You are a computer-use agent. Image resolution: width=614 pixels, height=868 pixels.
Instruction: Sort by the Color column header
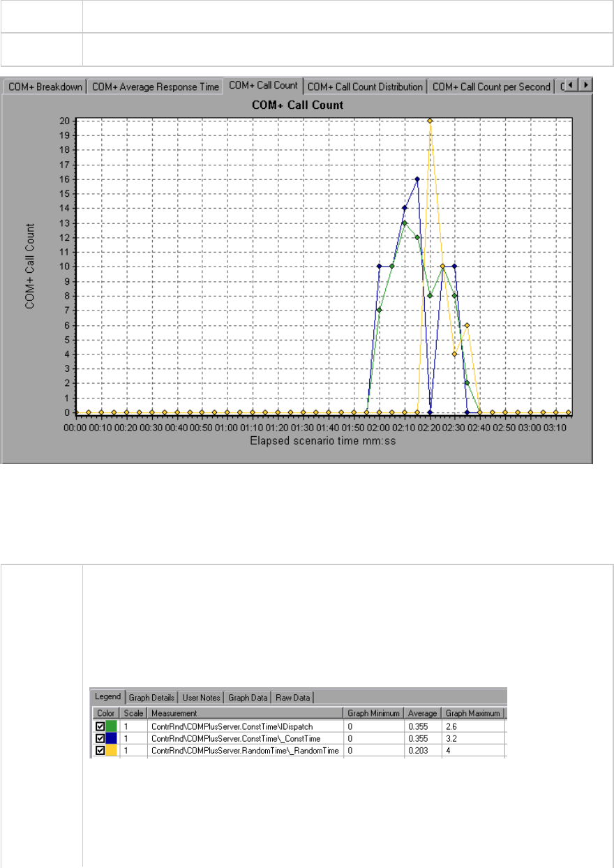pyautogui.click(x=107, y=713)
